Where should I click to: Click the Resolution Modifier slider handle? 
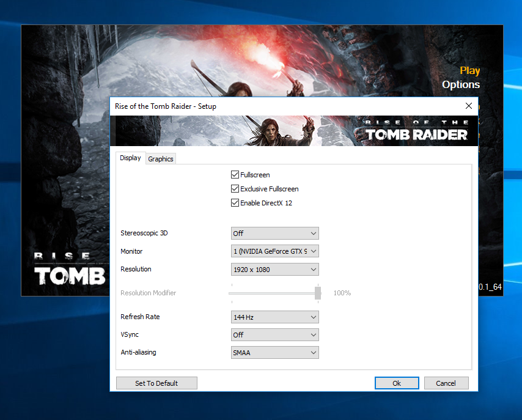(x=318, y=293)
